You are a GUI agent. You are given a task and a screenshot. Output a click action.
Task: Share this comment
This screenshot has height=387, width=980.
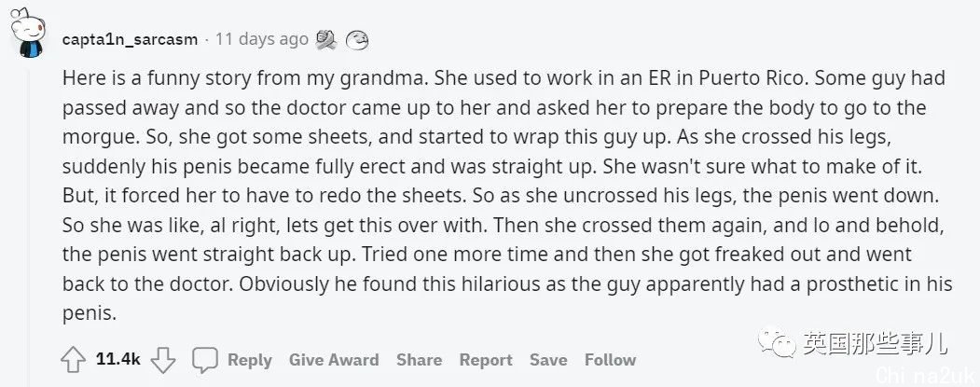(419, 360)
